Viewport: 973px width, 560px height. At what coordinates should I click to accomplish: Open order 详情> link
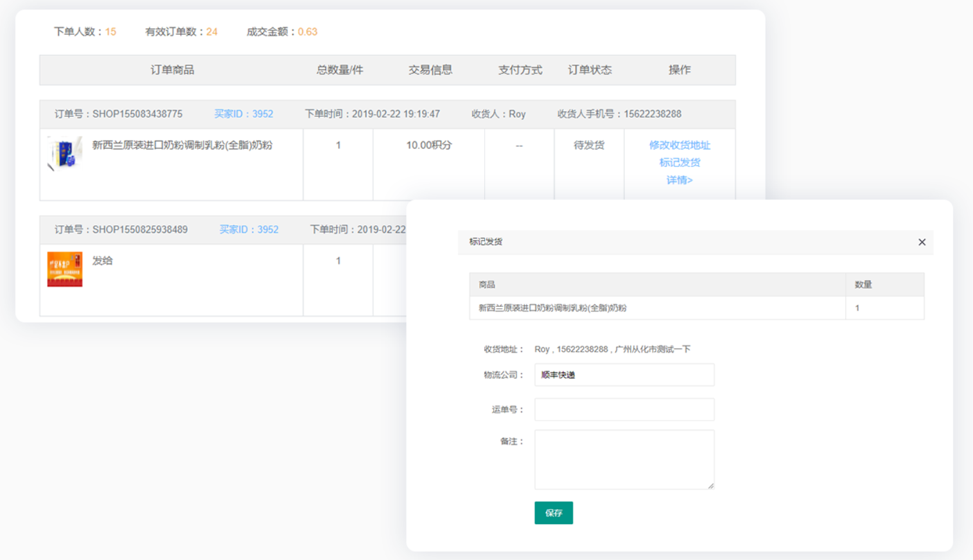click(x=679, y=180)
